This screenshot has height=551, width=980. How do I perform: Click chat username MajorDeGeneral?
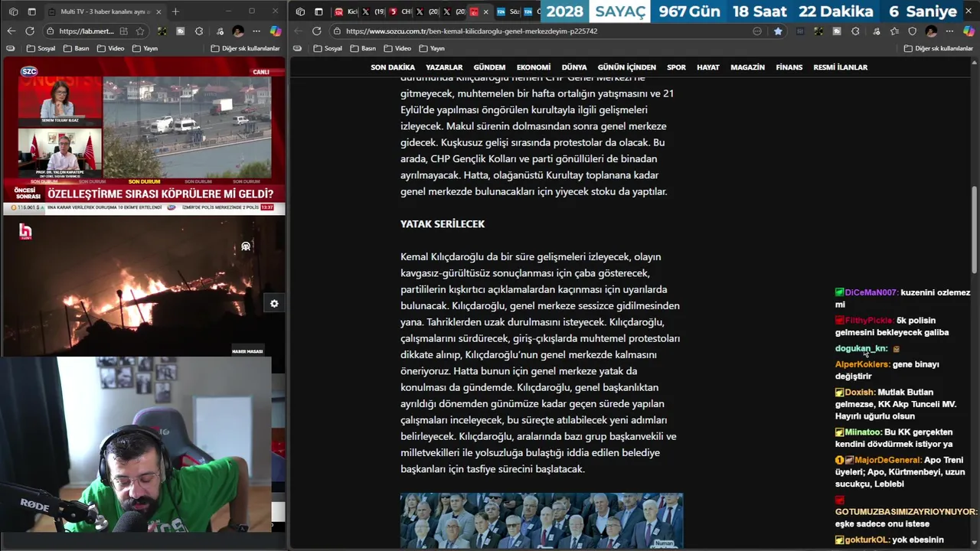tap(887, 460)
